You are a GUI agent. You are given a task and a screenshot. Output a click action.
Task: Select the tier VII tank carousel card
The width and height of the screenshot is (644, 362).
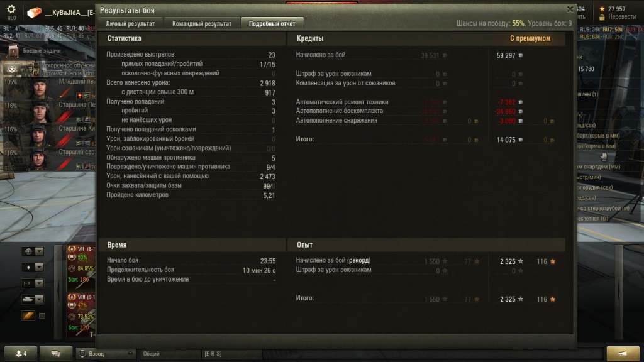[81, 268]
